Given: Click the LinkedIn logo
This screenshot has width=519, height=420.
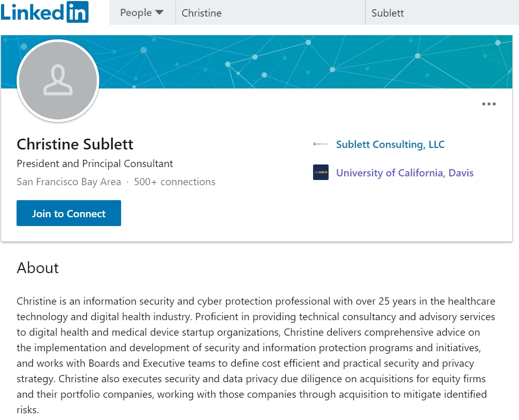Looking at the screenshot, I should (x=45, y=12).
